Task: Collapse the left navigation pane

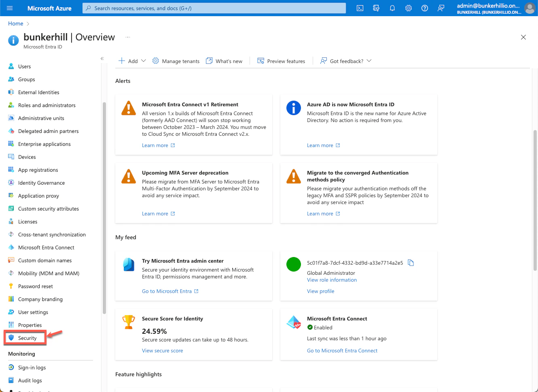Action: click(x=102, y=59)
